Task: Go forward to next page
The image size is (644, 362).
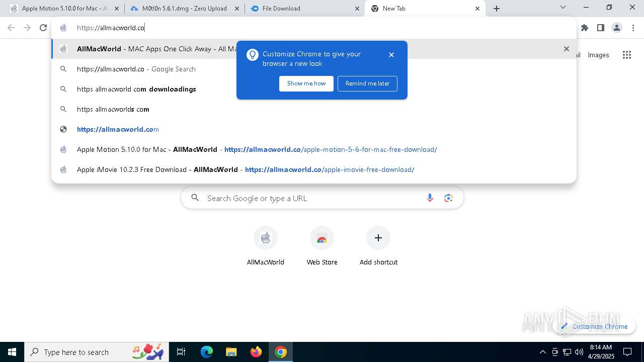Action: coord(27,28)
